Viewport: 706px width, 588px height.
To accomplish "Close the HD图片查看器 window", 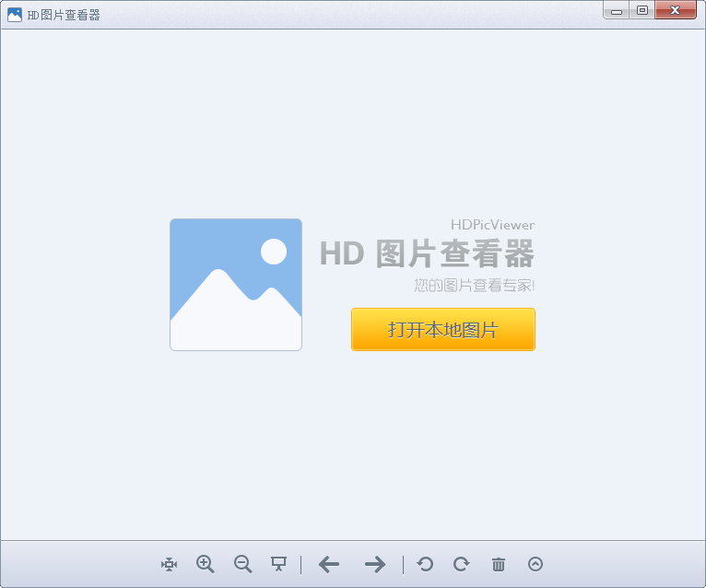I will [676, 10].
